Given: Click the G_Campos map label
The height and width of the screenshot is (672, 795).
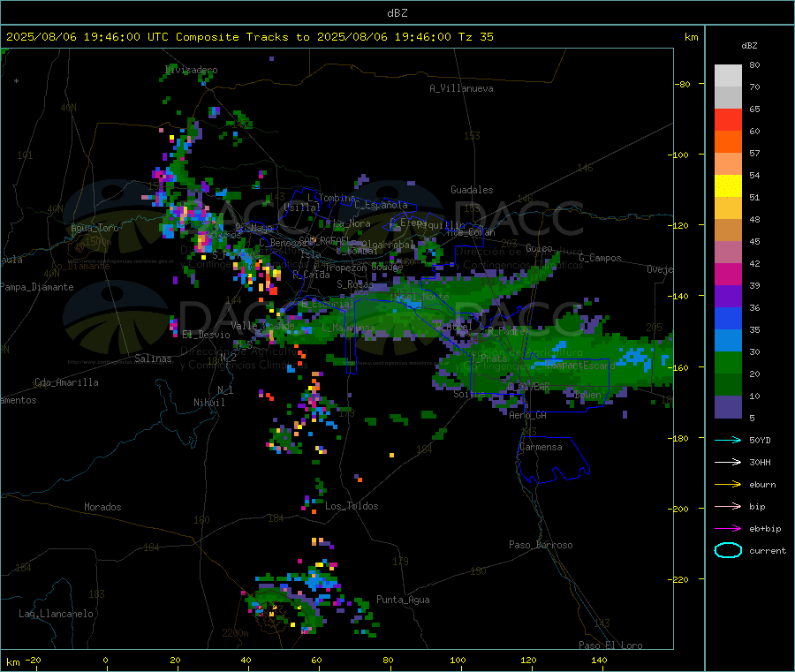Looking at the screenshot, I should [x=600, y=258].
